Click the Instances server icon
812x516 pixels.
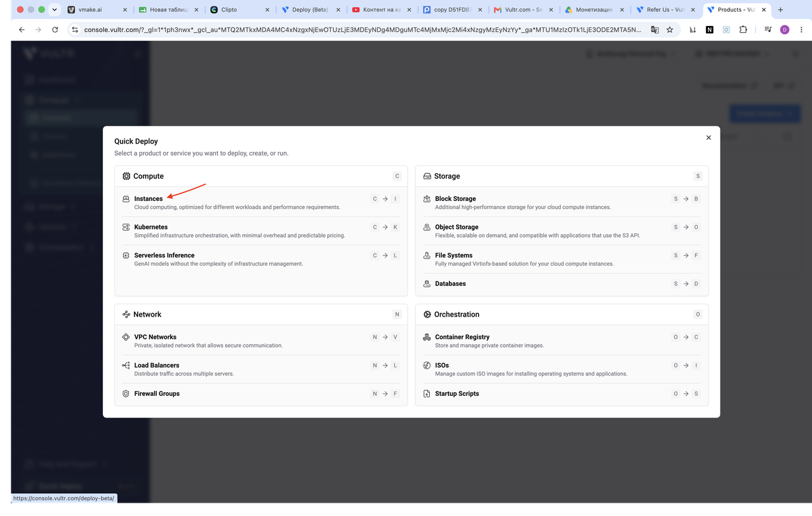[x=126, y=199]
